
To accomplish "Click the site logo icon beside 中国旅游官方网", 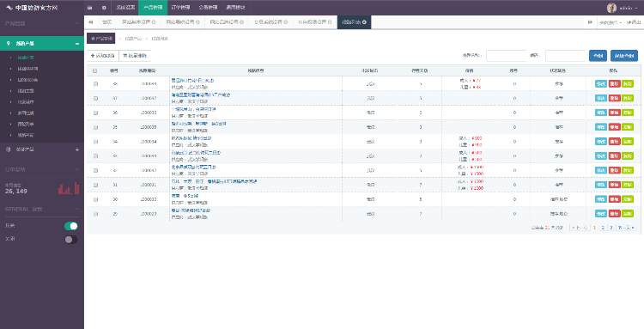I will [x=9, y=8].
